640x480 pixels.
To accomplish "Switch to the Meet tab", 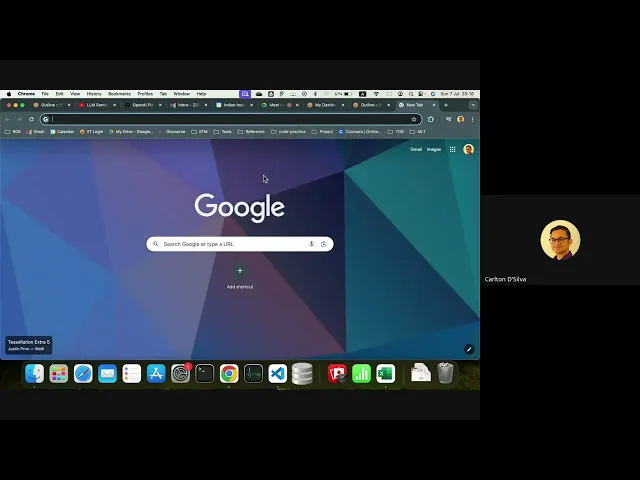I will (280, 105).
